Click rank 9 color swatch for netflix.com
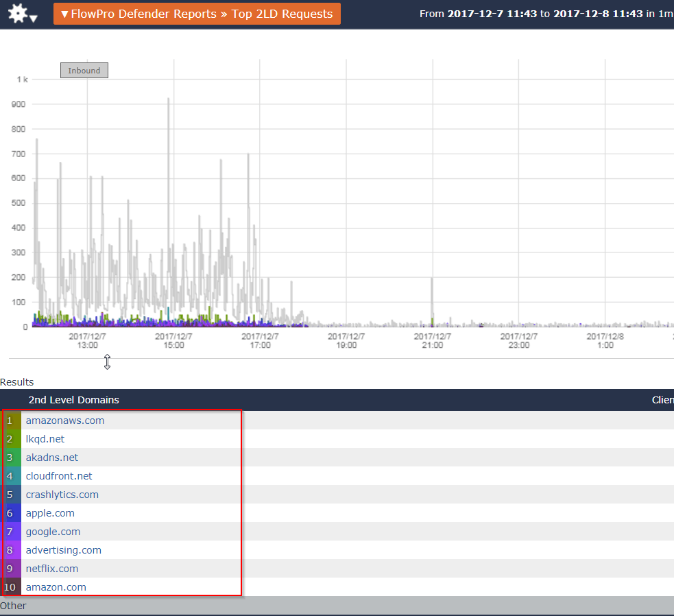674x616 pixels. [x=11, y=568]
